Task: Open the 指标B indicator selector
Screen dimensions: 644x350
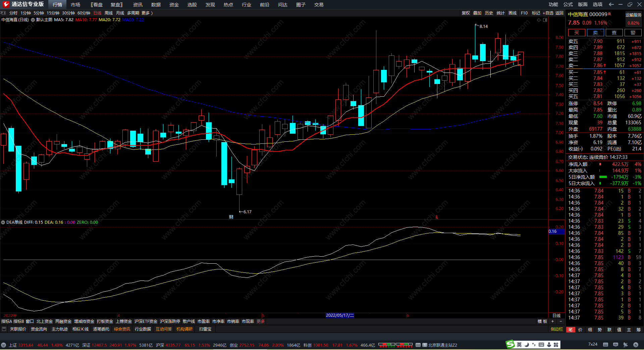Action: click(19, 321)
